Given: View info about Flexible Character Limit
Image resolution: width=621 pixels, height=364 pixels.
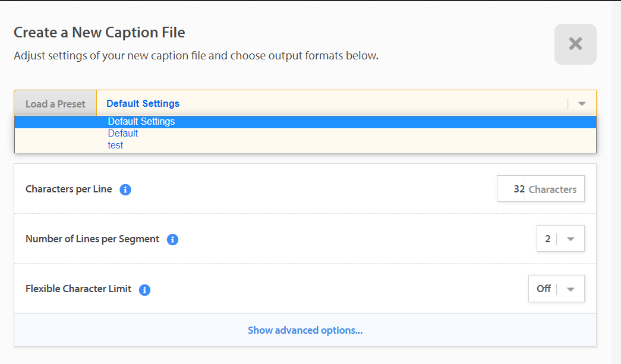Looking at the screenshot, I should (x=144, y=290).
